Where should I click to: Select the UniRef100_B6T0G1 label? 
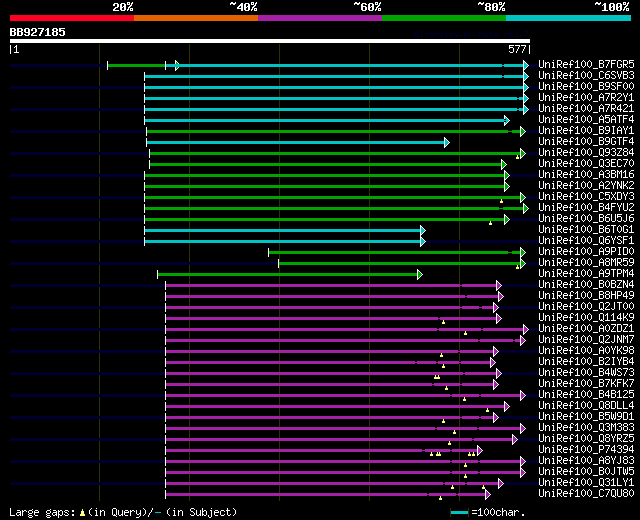pyautogui.click(x=586, y=230)
